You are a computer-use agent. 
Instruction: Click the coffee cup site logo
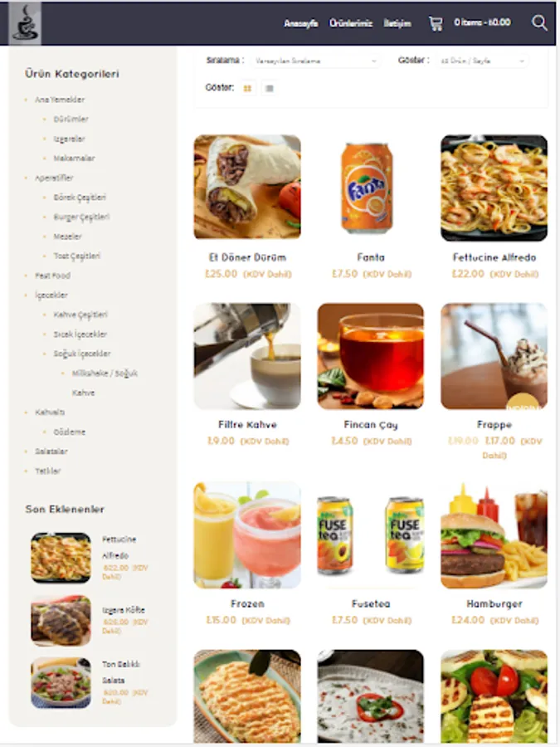coord(25,23)
